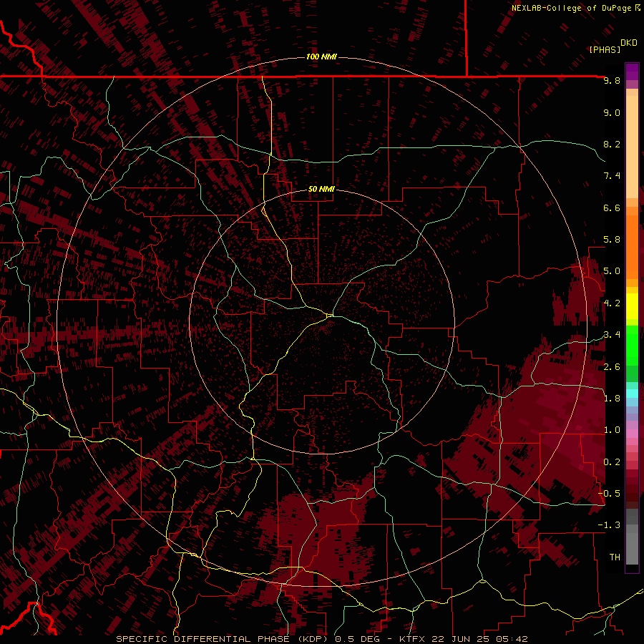
Task: Click the bright green segment of the color scale
Action: point(632,346)
